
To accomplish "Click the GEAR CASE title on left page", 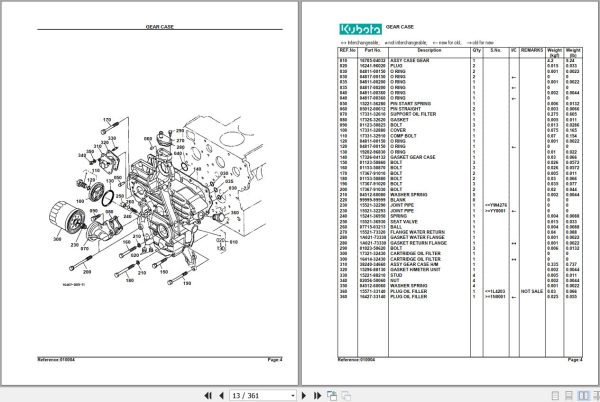I will (160, 27).
